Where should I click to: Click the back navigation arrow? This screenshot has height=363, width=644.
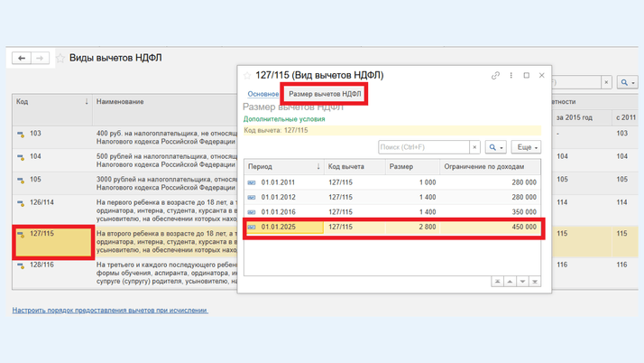pos(23,58)
